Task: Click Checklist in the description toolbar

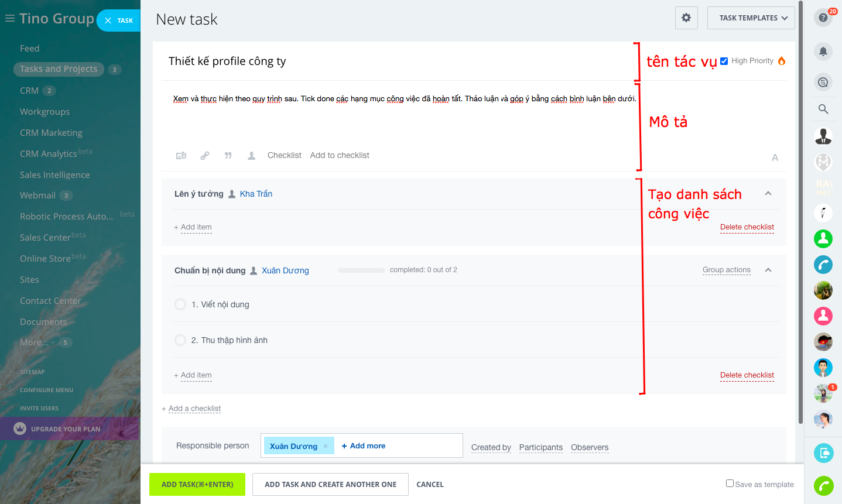Action: 284,155
